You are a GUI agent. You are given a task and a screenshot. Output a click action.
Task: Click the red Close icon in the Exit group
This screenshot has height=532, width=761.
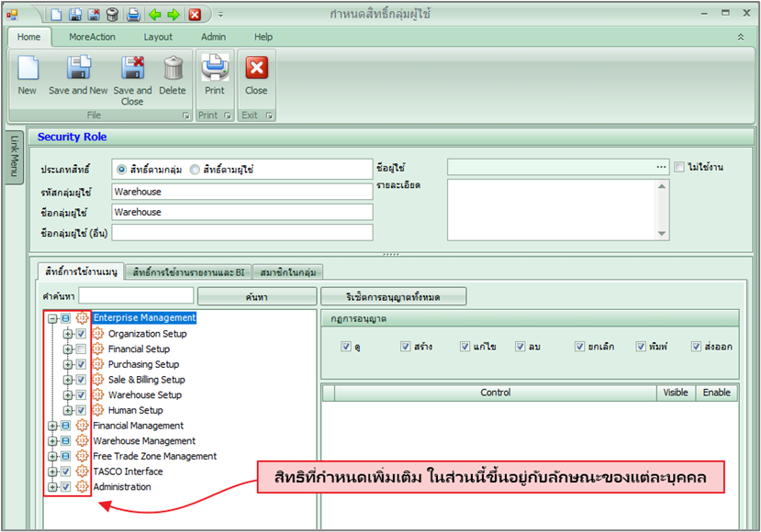(x=256, y=70)
